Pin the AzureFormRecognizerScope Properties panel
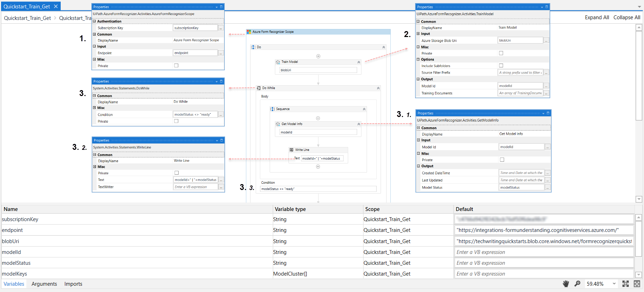This screenshot has width=644, height=292. click(x=221, y=7)
